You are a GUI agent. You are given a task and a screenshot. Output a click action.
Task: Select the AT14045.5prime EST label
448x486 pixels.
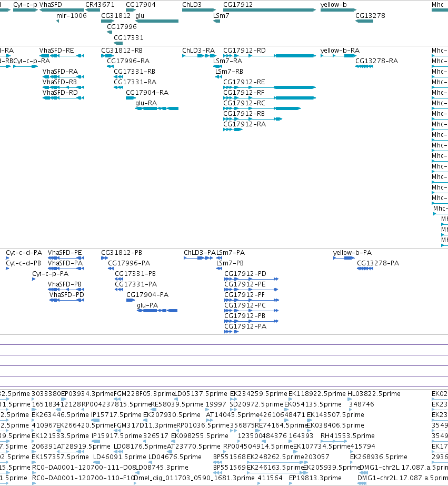pos(232,415)
